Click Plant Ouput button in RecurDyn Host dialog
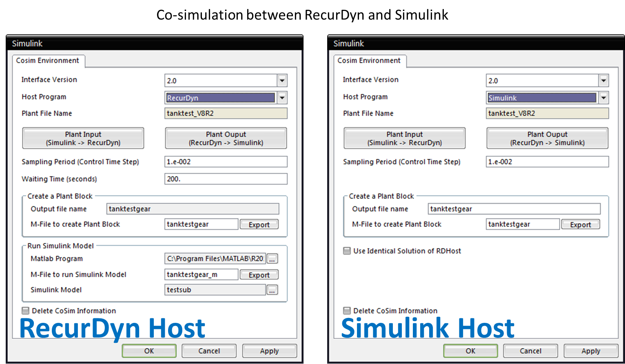The image size is (625, 364). [x=226, y=138]
